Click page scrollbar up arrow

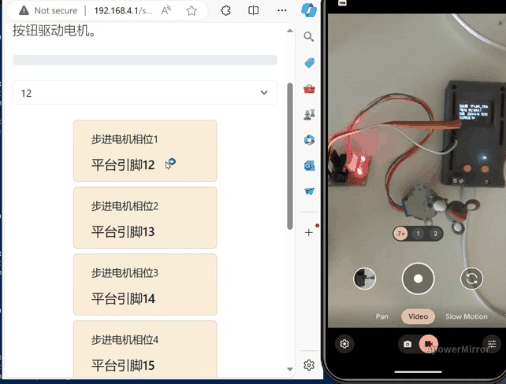(290, 31)
